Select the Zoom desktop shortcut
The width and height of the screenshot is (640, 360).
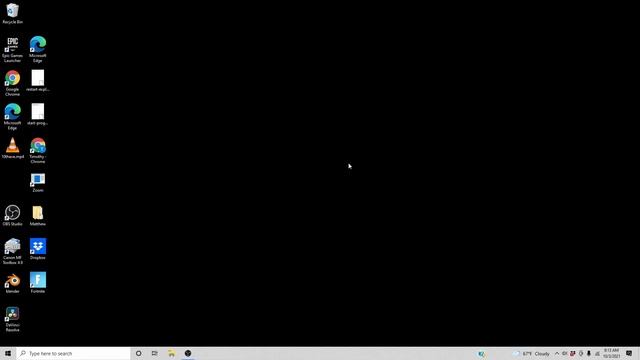(x=38, y=182)
